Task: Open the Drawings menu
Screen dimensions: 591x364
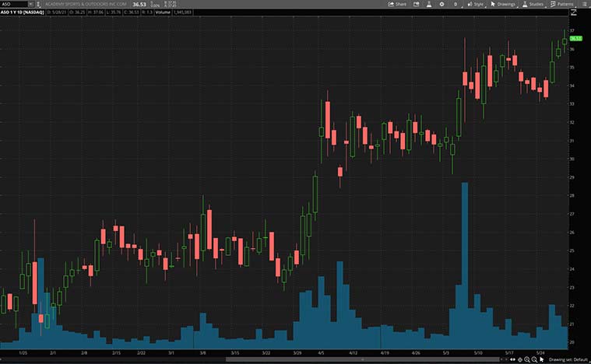Action: pyautogui.click(x=503, y=4)
